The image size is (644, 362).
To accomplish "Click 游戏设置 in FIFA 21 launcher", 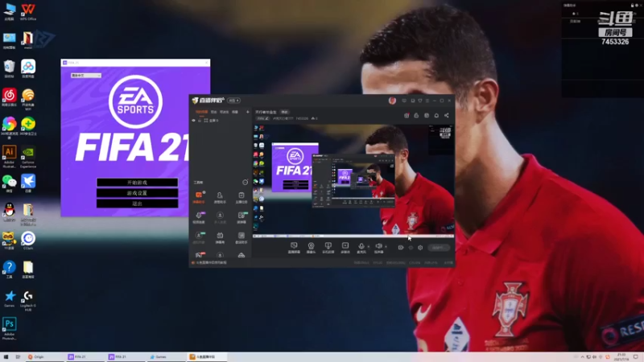I will [x=137, y=193].
